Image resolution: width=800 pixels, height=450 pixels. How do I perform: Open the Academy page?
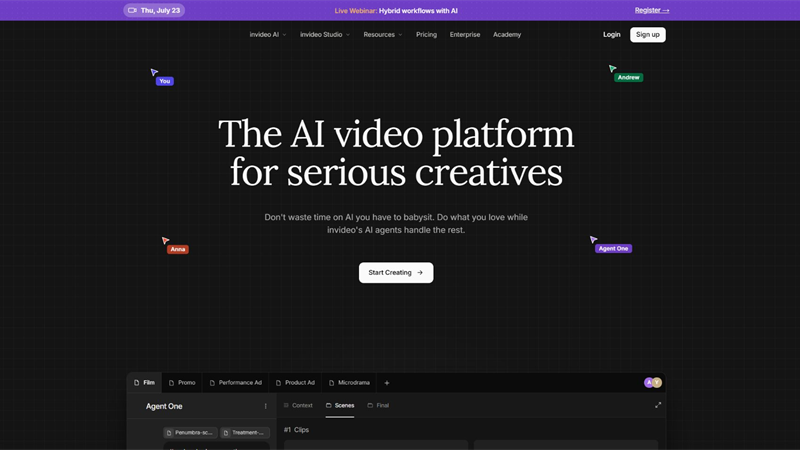(x=507, y=35)
